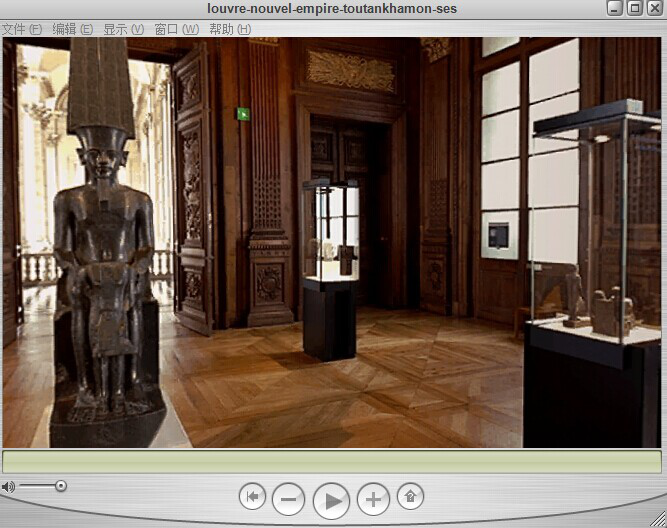Maximize the QuickTime window
This screenshot has width=667, height=528.
click(x=635, y=8)
